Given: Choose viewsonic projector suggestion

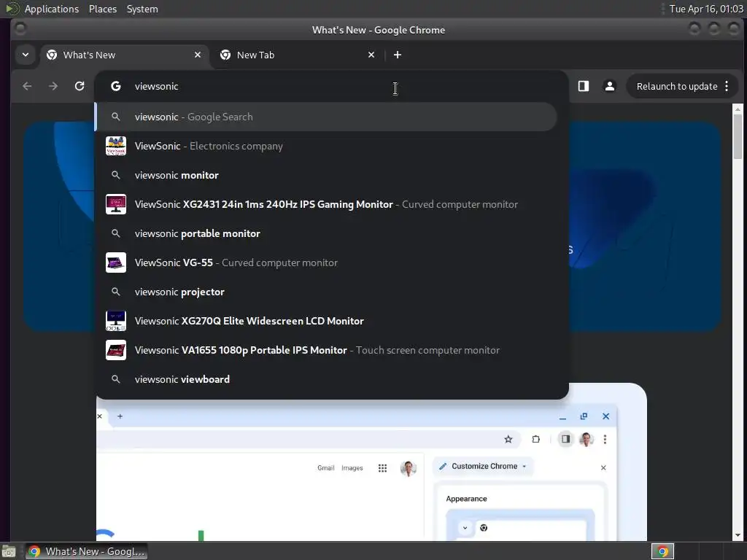Looking at the screenshot, I should tap(326, 292).
